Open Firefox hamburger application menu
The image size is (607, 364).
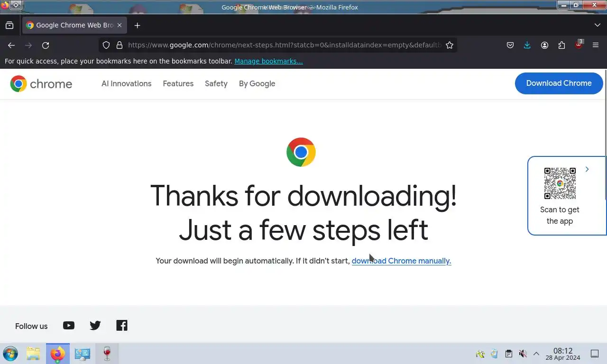tap(596, 45)
